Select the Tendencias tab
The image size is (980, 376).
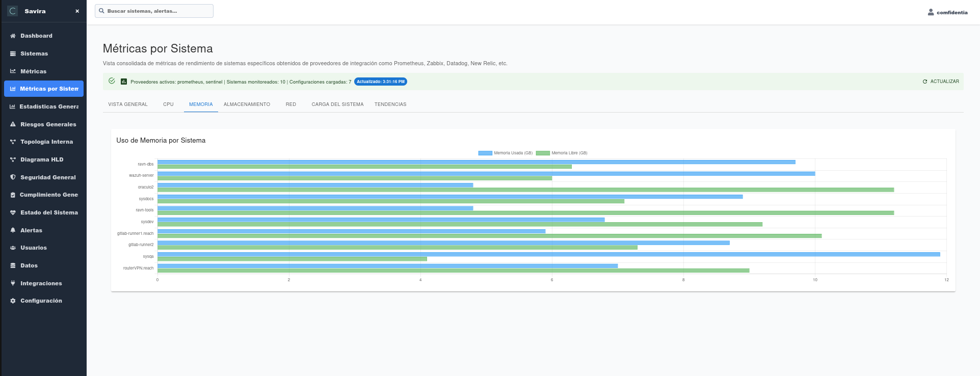(390, 104)
